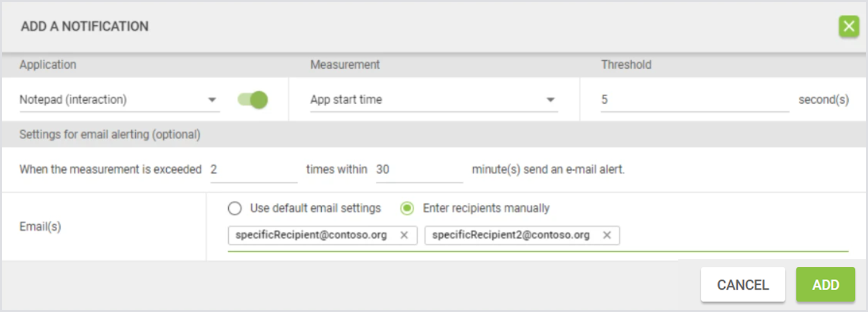The image size is (868, 312).
Task: Click the Measurement dropdown arrow
Action: coord(550,100)
